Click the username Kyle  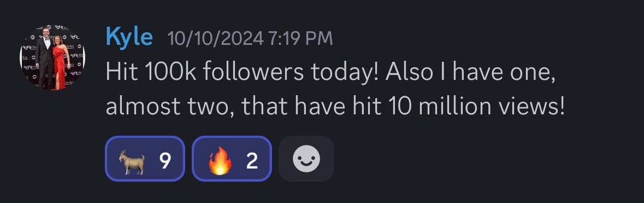[129, 38]
